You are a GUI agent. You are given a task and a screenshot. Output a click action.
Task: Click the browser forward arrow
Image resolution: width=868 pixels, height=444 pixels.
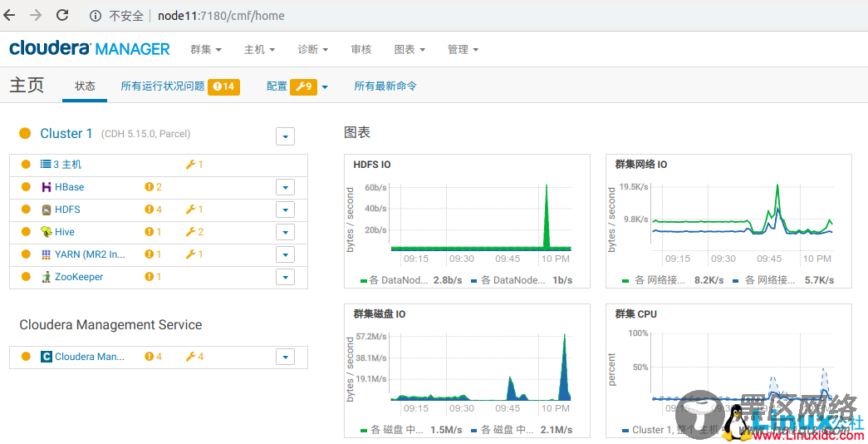tap(36, 15)
